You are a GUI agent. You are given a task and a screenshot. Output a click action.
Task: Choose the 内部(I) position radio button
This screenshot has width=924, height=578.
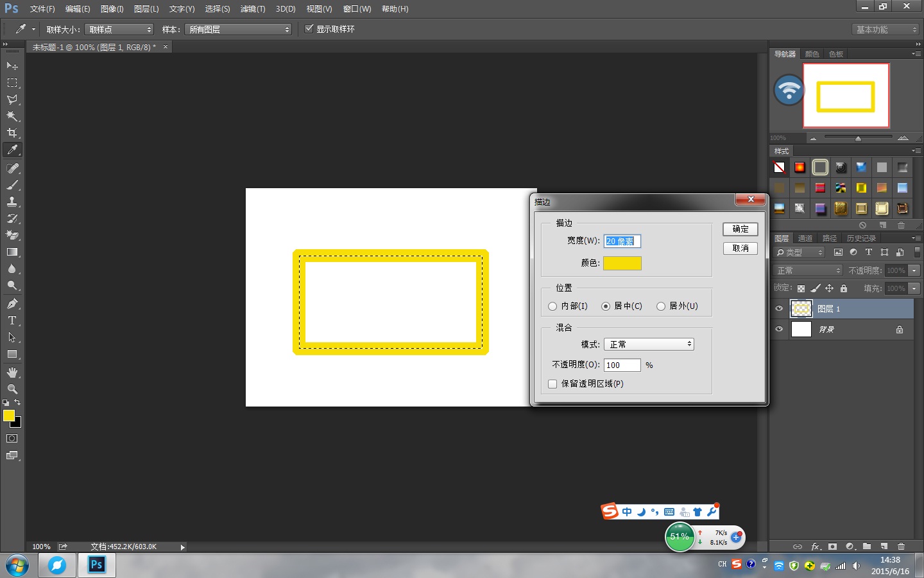click(552, 306)
